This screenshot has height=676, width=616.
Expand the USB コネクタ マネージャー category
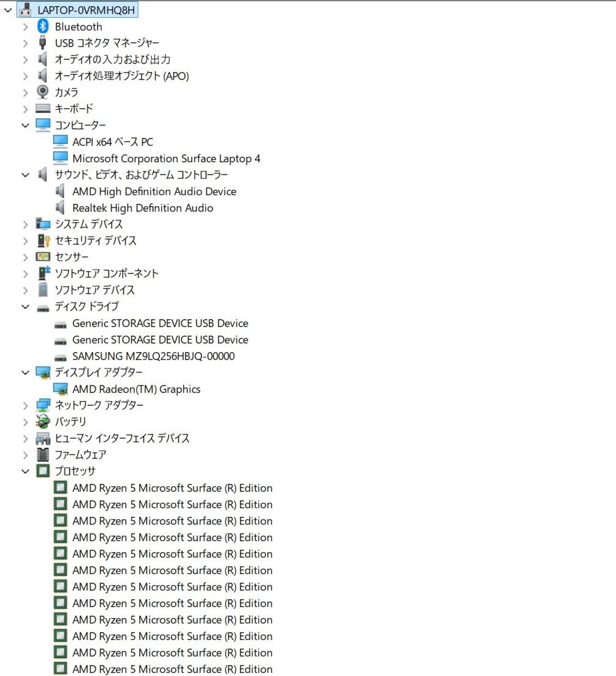[25, 43]
